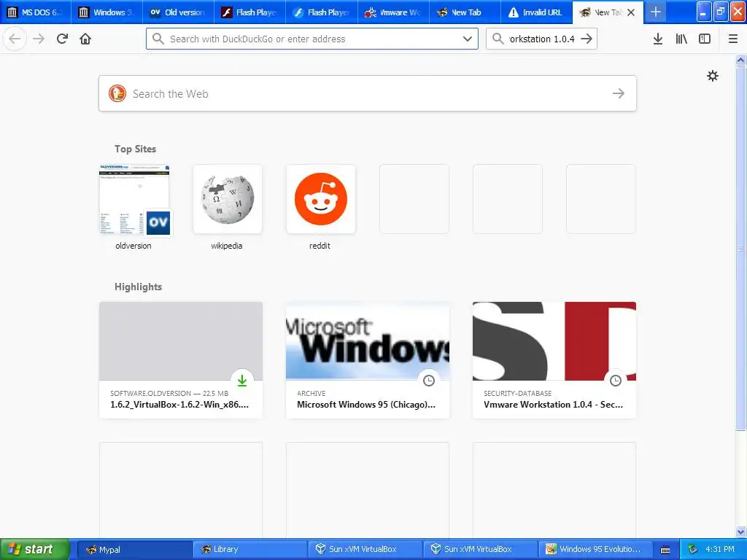Switch to Mypal taskbar button
Image resolution: width=747 pixels, height=560 pixels.
point(134,549)
